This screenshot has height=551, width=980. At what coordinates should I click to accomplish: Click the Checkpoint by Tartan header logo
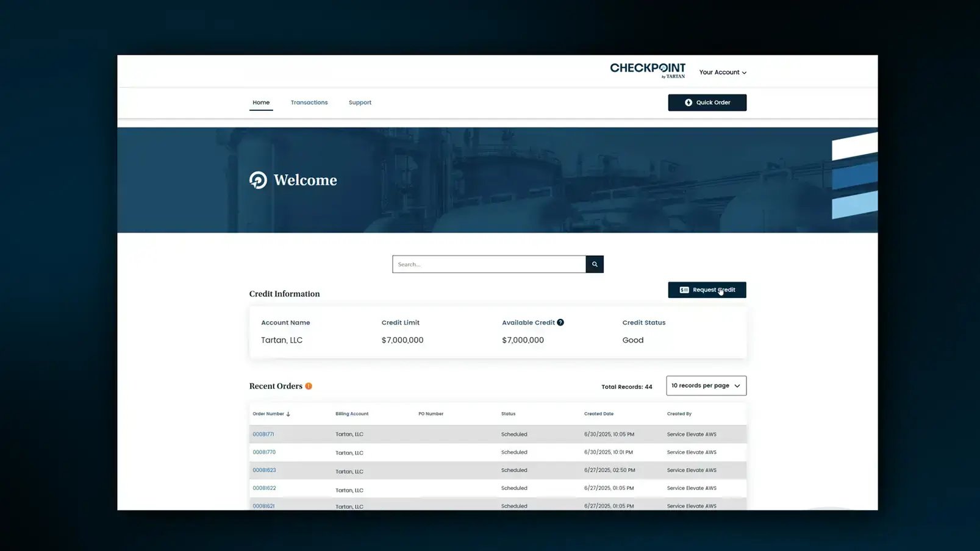coord(647,70)
